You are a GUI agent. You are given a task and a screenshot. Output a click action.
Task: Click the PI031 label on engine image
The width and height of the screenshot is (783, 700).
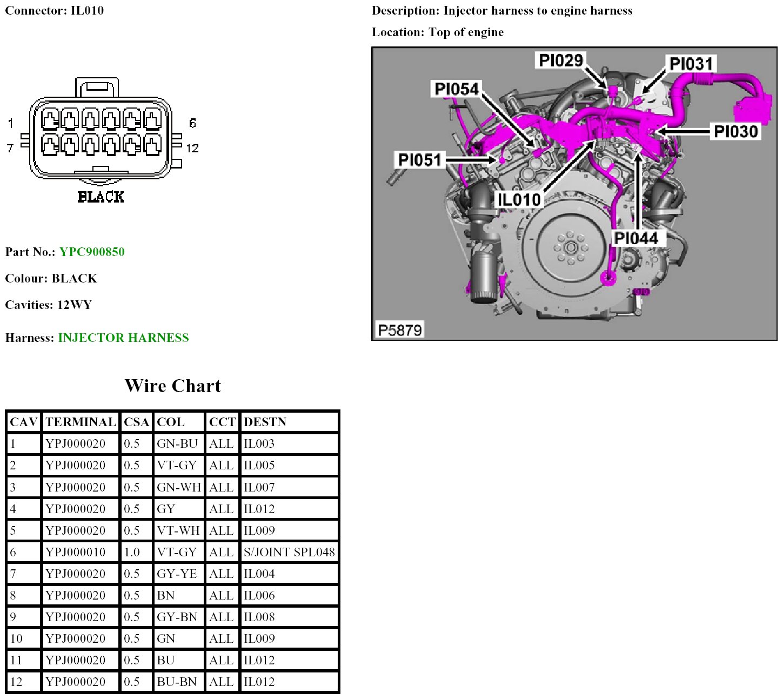tap(691, 64)
